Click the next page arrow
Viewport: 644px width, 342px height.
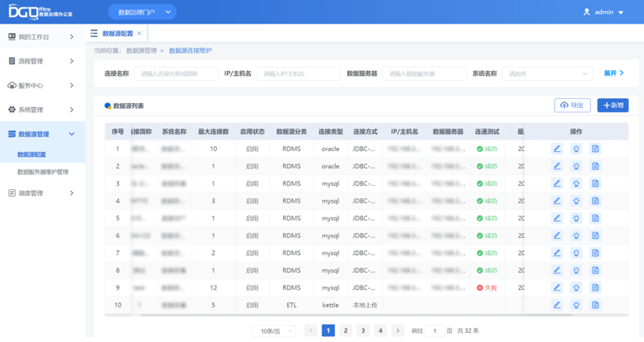point(398,330)
